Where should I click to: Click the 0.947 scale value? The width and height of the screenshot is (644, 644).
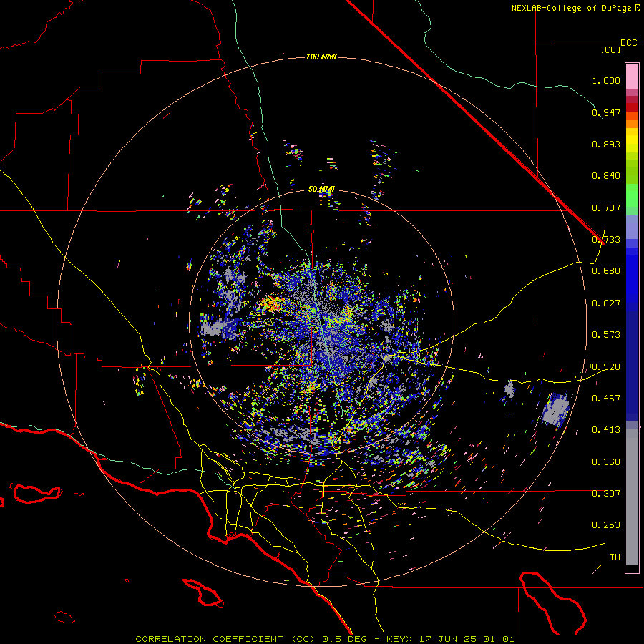606,112
